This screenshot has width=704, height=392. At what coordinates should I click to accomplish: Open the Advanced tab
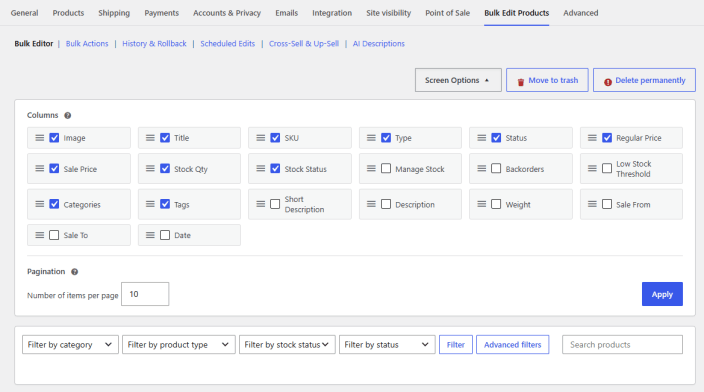click(x=581, y=13)
